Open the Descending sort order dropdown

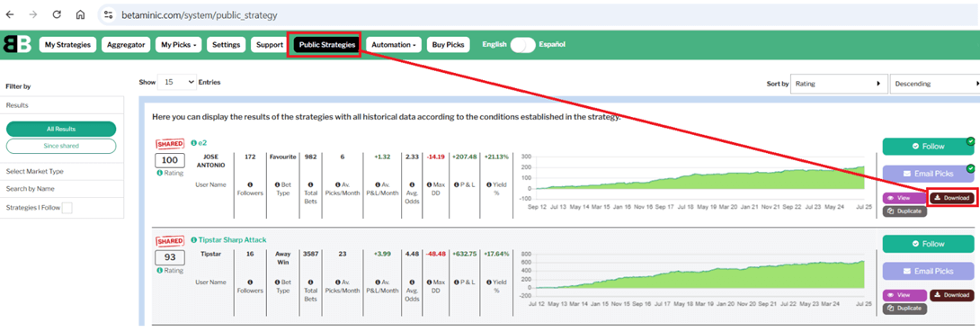tap(934, 83)
